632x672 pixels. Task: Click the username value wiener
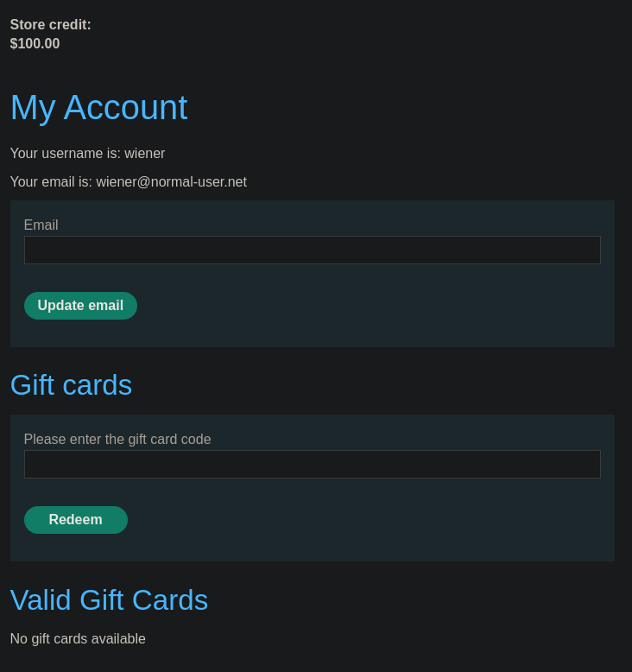[x=144, y=154]
